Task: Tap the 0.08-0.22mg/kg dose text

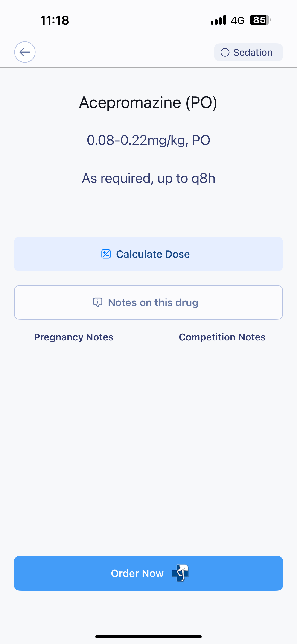Action: (x=148, y=140)
